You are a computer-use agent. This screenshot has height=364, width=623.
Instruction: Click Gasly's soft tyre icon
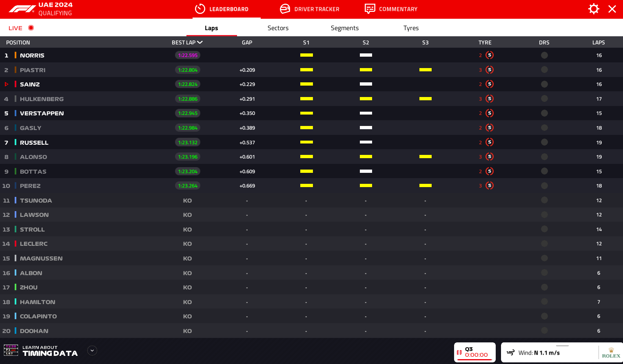click(490, 128)
